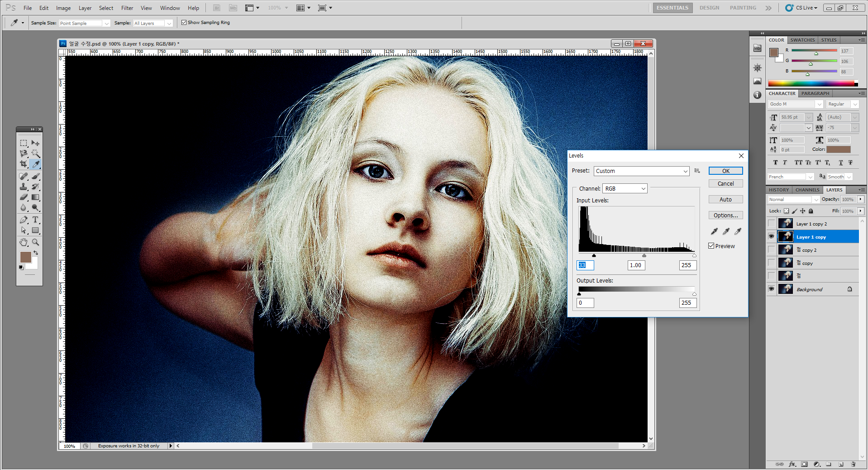Image resolution: width=868 pixels, height=470 pixels.
Task: Open the Channel RGB dropdown
Action: (x=625, y=189)
